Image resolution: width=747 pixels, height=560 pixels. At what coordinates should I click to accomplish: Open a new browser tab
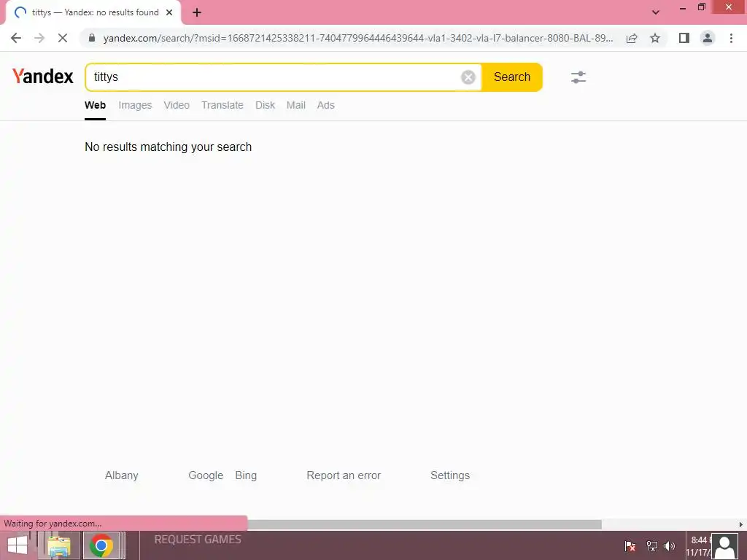pyautogui.click(x=197, y=13)
